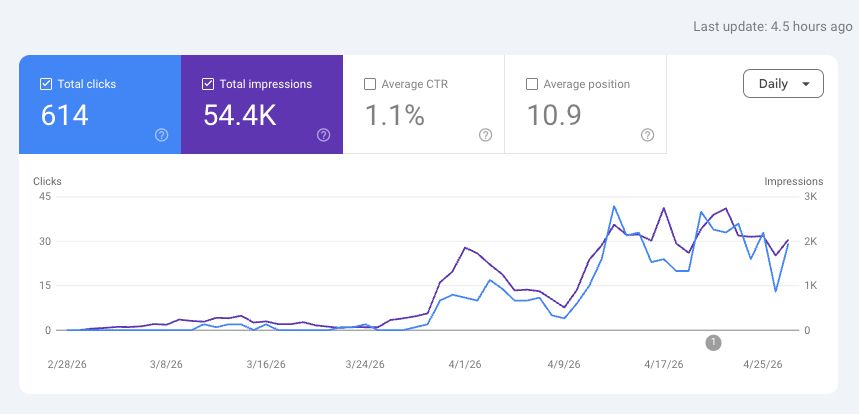Viewport: 859px width, 414px height.
Task: Click the 'Impressions' axis label
Action: (793, 181)
